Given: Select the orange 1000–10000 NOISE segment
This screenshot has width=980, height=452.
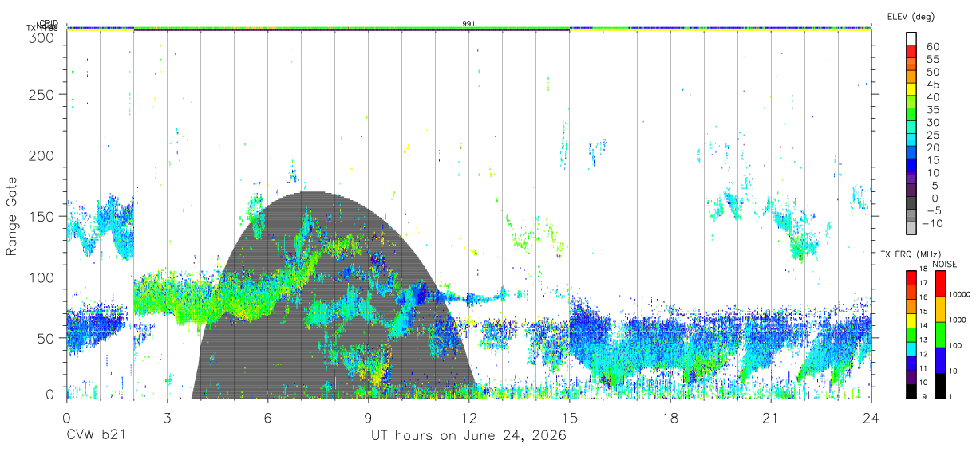Looking at the screenshot, I should (x=941, y=309).
